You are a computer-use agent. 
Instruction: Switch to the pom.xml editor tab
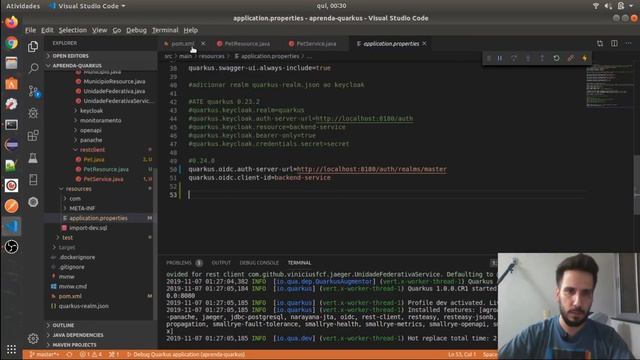coord(182,44)
